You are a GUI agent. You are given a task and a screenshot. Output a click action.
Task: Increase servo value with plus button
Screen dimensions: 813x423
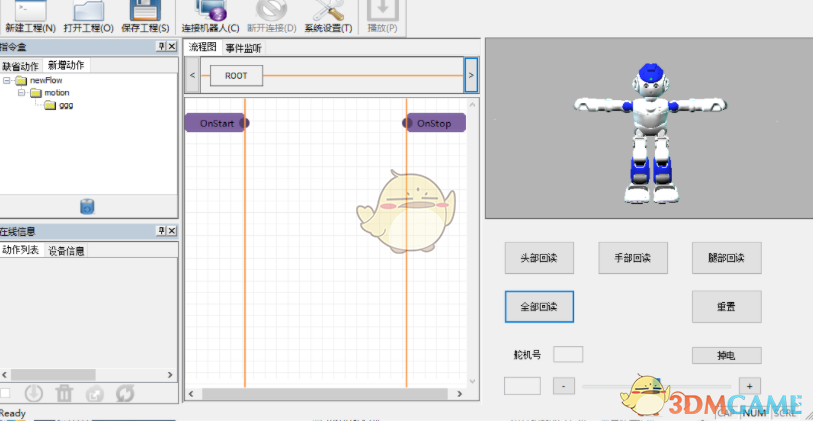(749, 386)
